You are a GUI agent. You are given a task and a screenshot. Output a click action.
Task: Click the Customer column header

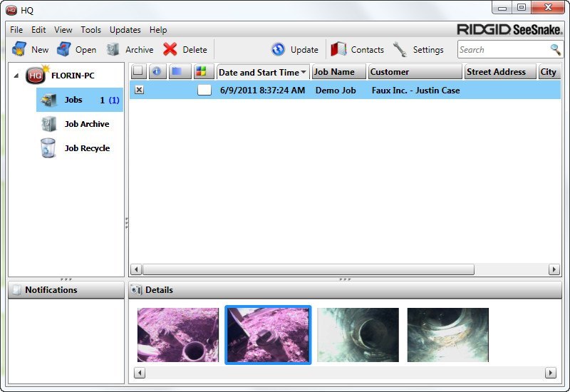pyautogui.click(x=415, y=72)
